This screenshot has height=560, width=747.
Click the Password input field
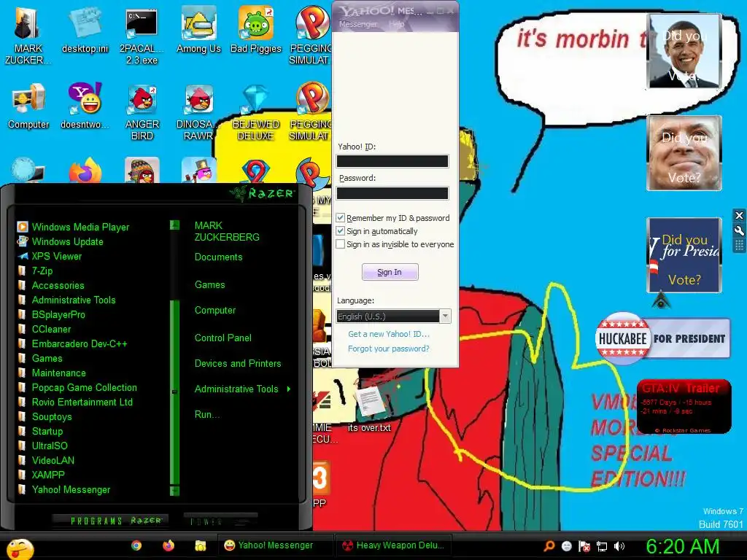click(392, 192)
